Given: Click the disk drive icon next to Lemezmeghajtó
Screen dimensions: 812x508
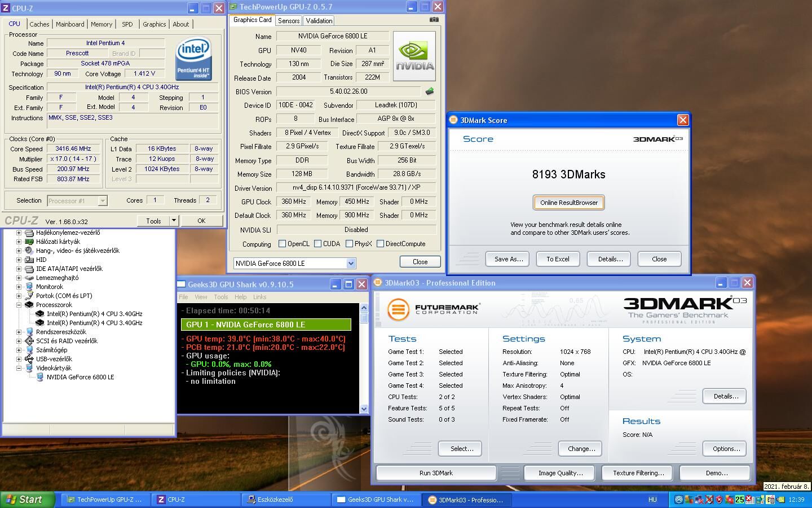Looking at the screenshot, I should pos(29,278).
